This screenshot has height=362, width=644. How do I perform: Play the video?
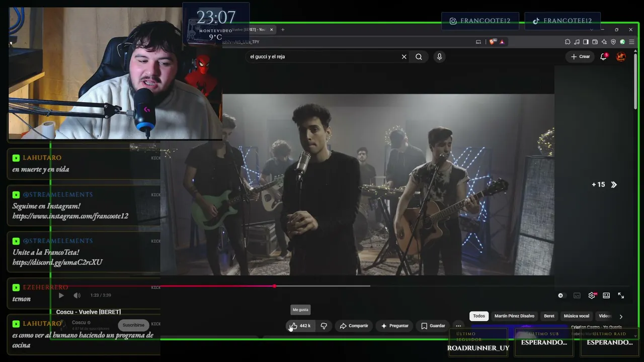tap(61, 296)
